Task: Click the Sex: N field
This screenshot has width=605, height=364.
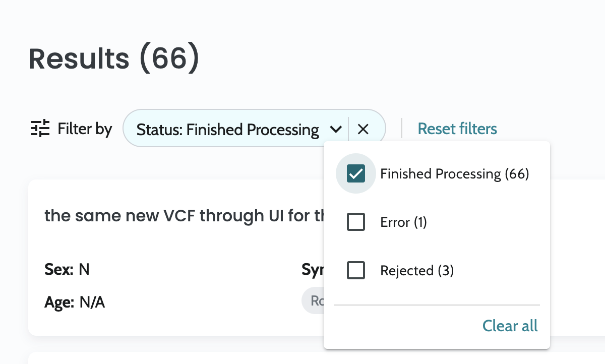Action: tap(67, 270)
